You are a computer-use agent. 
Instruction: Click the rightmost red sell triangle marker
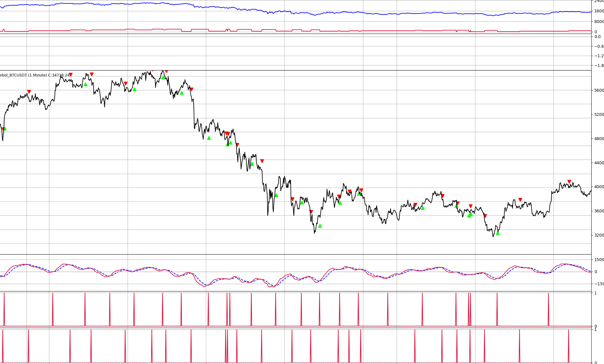coord(569,182)
